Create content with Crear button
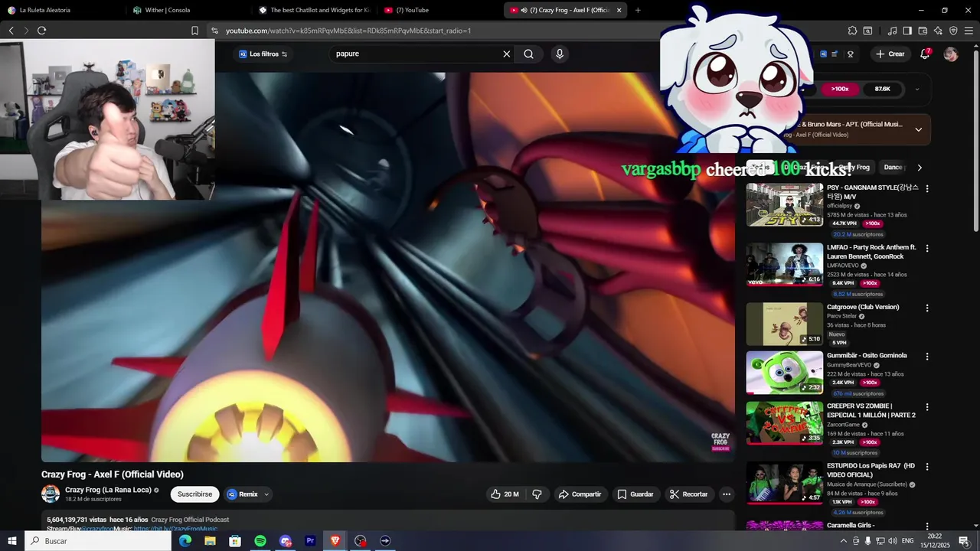The image size is (980, 551). 890,54
